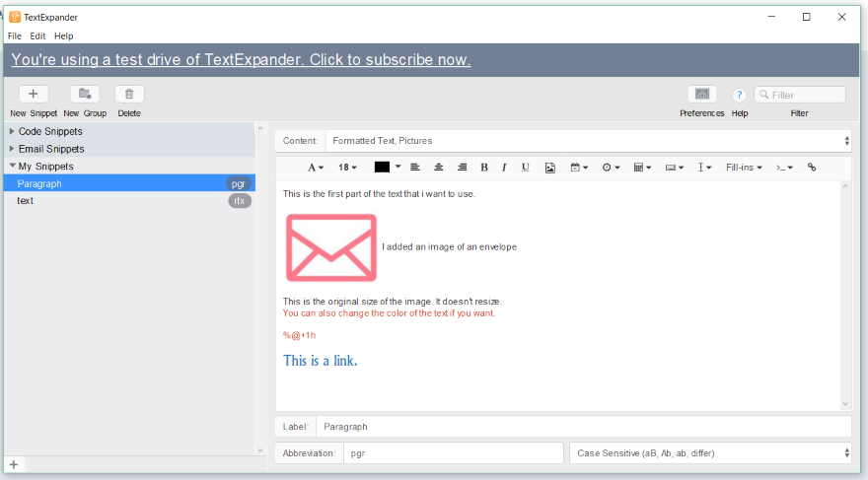Toggle bold formatting

tap(484, 167)
